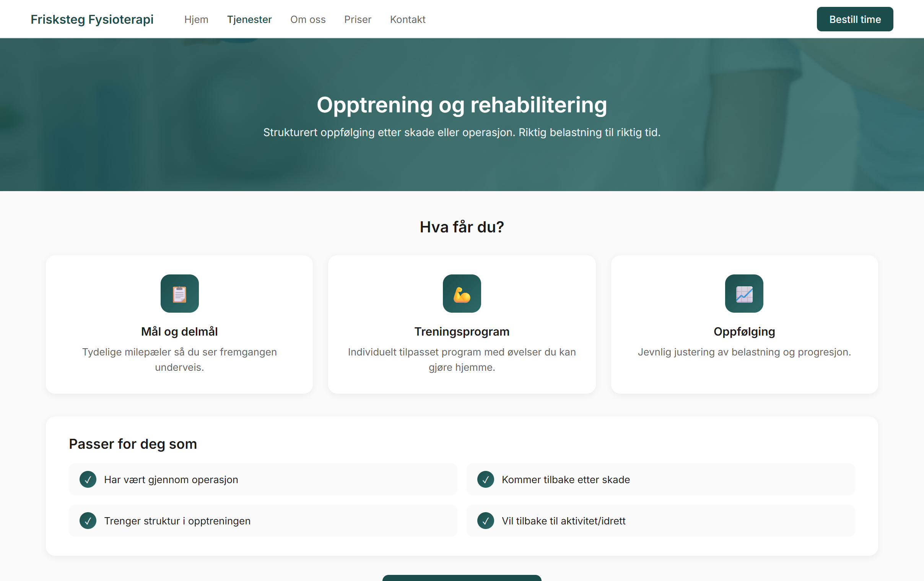
Task: Select the Priser navigation link
Action: (x=357, y=19)
